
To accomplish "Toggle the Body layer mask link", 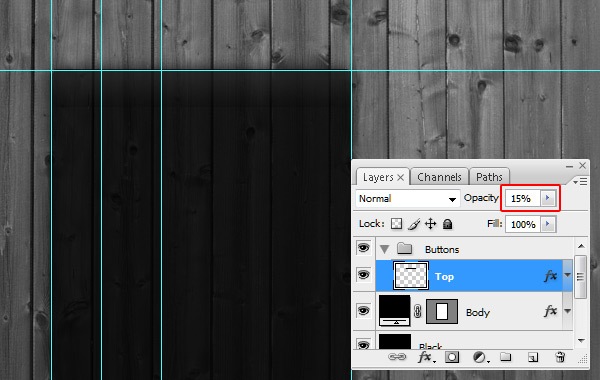I will pos(418,311).
